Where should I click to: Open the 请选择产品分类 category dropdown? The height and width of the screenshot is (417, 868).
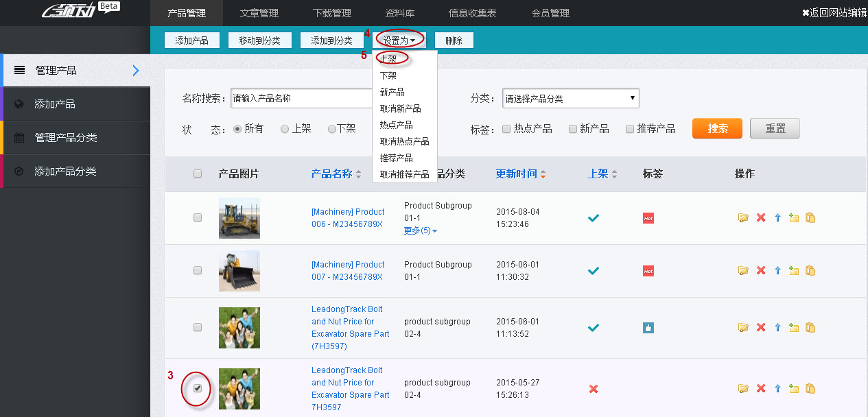pos(570,98)
